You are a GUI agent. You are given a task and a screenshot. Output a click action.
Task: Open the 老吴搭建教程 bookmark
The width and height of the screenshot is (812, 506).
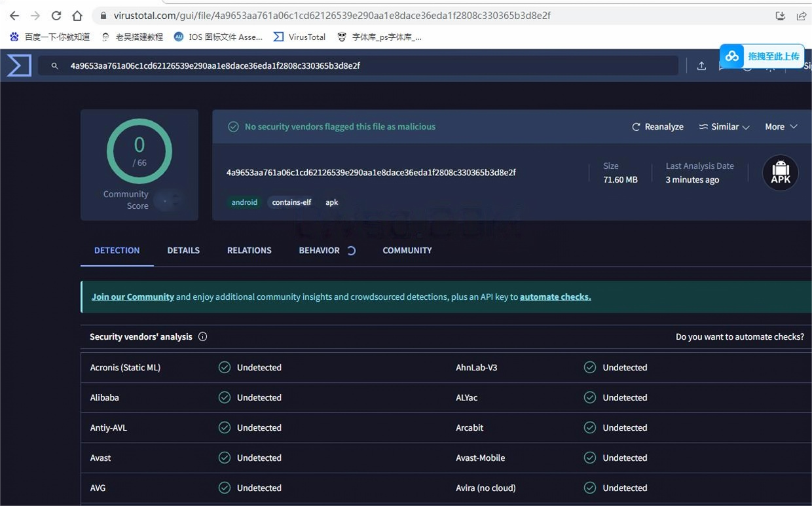pyautogui.click(x=132, y=37)
